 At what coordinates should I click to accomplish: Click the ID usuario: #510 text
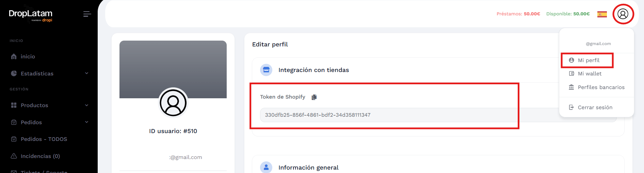[173, 131]
